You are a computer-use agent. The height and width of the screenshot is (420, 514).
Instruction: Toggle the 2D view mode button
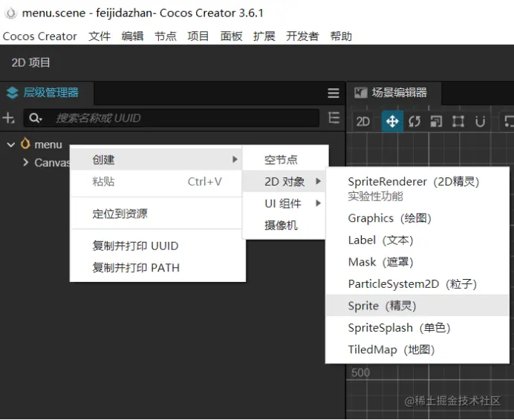(363, 122)
